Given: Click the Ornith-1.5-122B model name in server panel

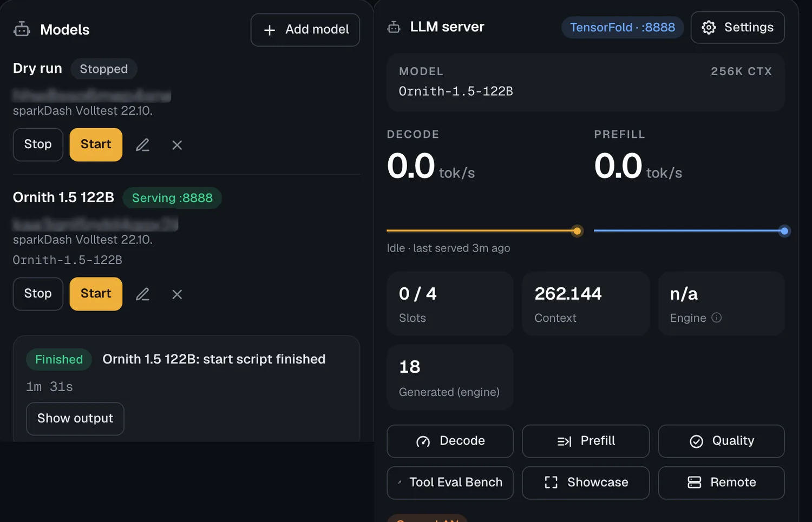Looking at the screenshot, I should pos(456,91).
